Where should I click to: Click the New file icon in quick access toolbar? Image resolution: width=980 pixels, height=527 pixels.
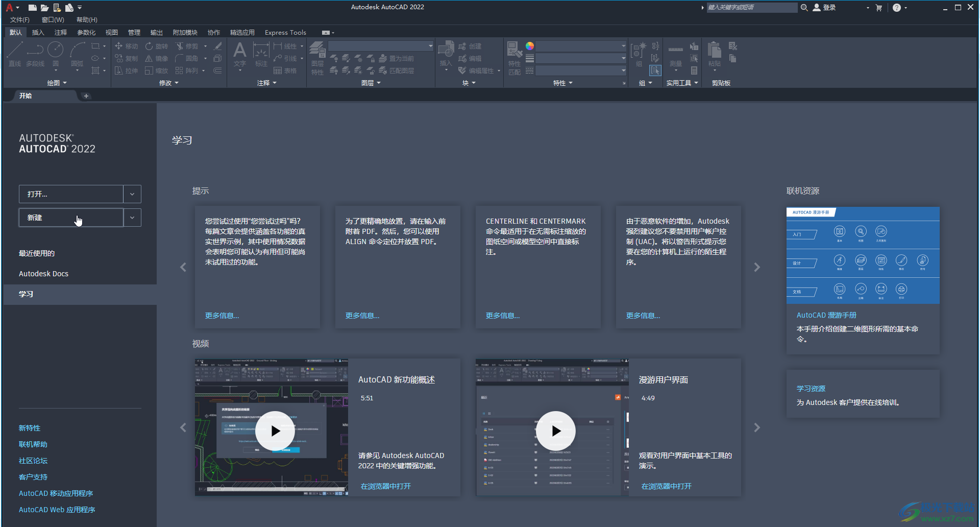click(x=33, y=8)
